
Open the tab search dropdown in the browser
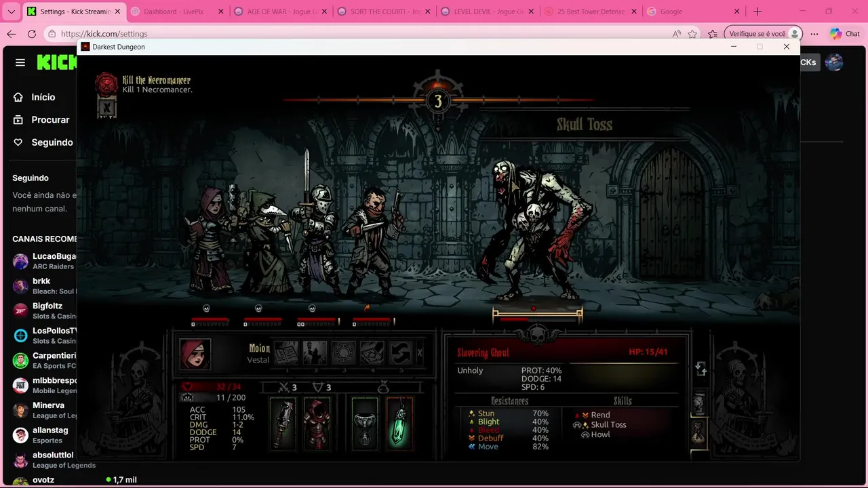[x=11, y=12]
